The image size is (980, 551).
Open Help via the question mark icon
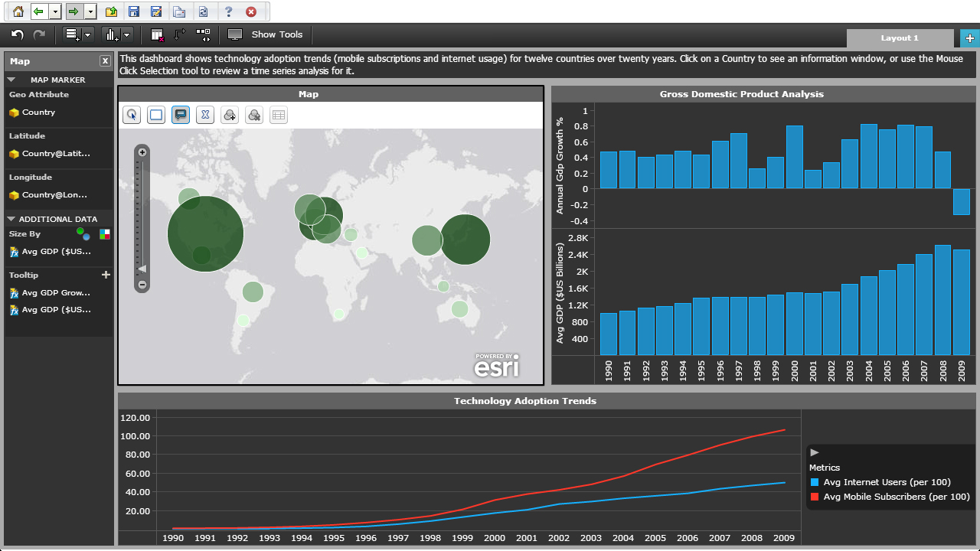pos(228,11)
